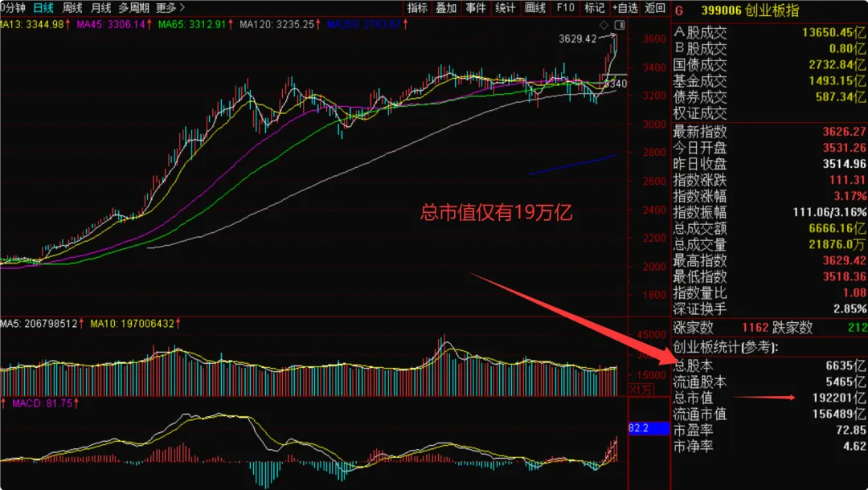Select the B股成交 0.80亿 row
The width and height of the screenshot is (868, 490).
pos(769,49)
